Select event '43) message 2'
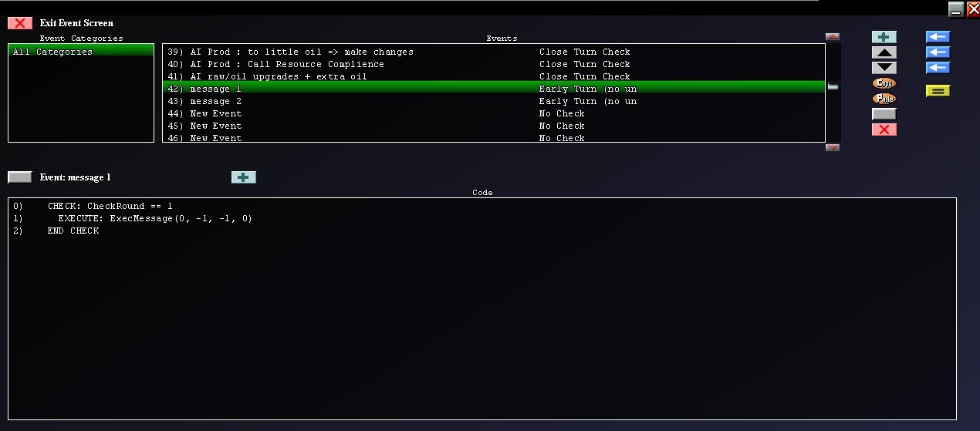The width and height of the screenshot is (980, 431). [x=494, y=101]
